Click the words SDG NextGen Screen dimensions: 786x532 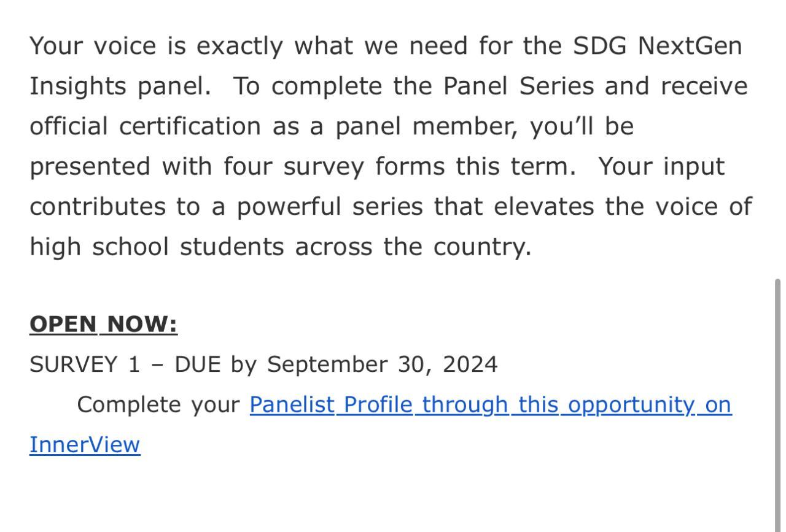point(657,46)
